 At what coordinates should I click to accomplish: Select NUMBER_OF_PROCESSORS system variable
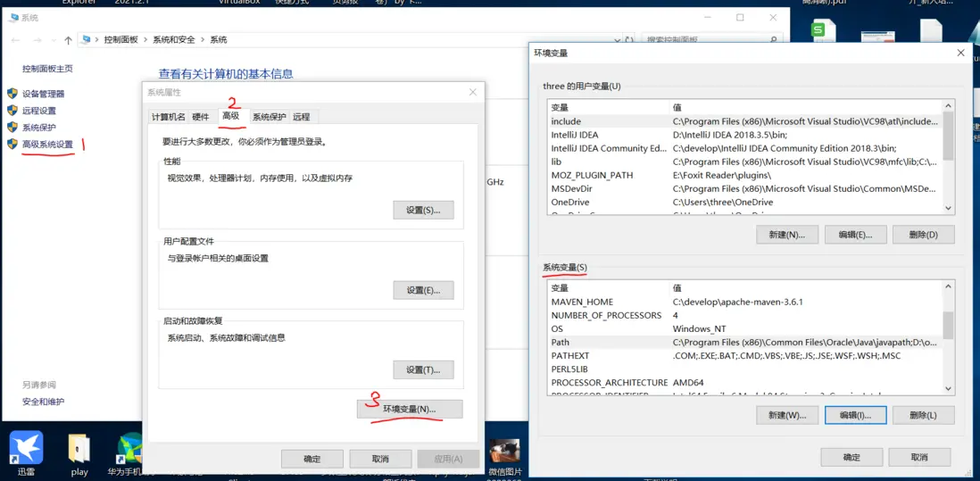tap(745, 316)
